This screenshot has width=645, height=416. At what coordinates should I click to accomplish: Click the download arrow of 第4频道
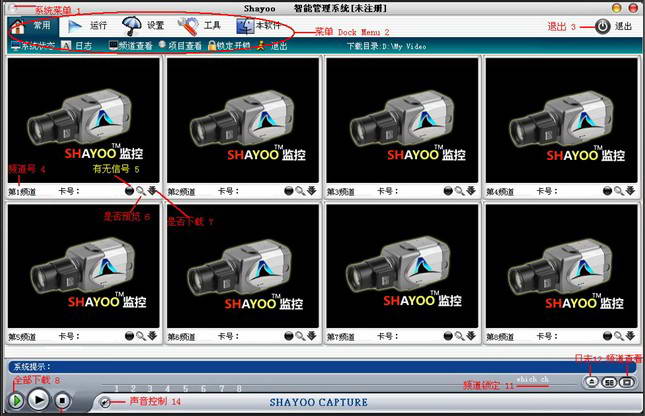point(630,191)
